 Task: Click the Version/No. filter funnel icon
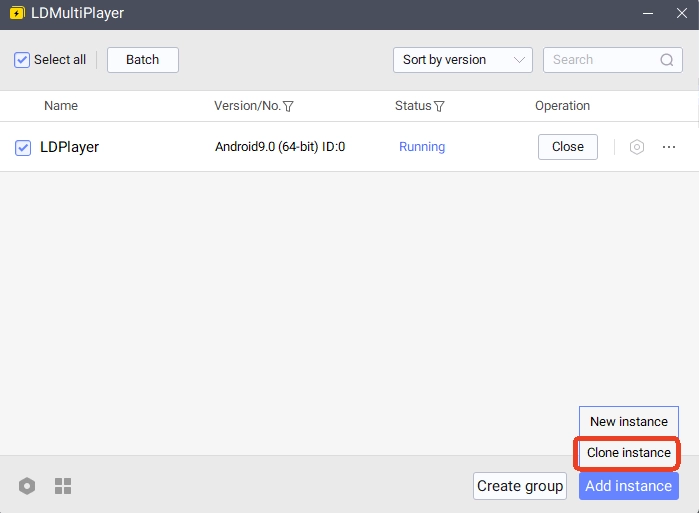tap(289, 106)
